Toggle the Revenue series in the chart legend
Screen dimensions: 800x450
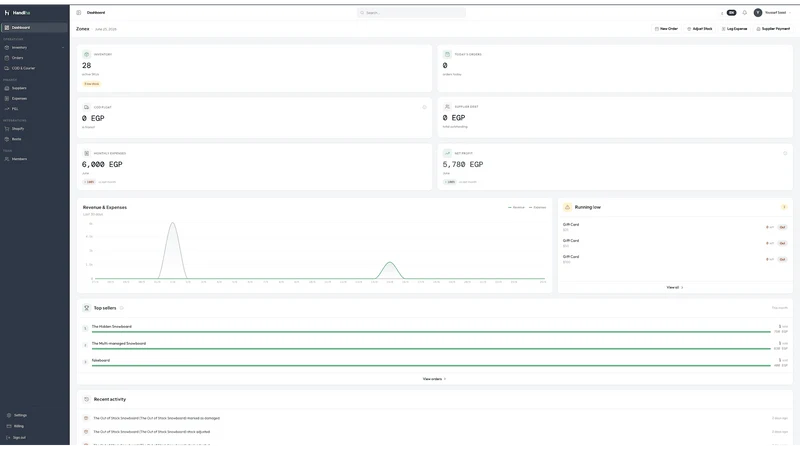[516, 208]
